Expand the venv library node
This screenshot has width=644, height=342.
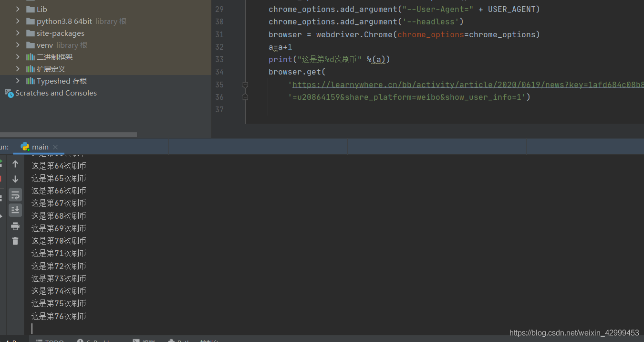coord(18,45)
